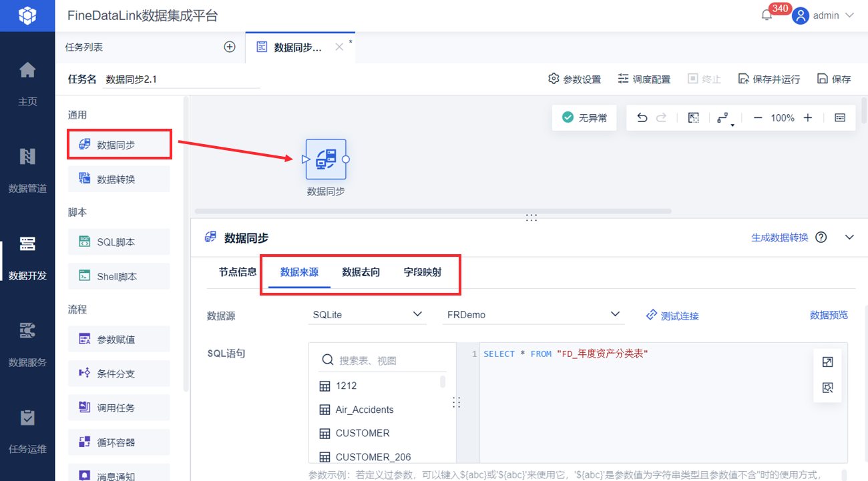Select the 循环容器 node type

point(120,442)
